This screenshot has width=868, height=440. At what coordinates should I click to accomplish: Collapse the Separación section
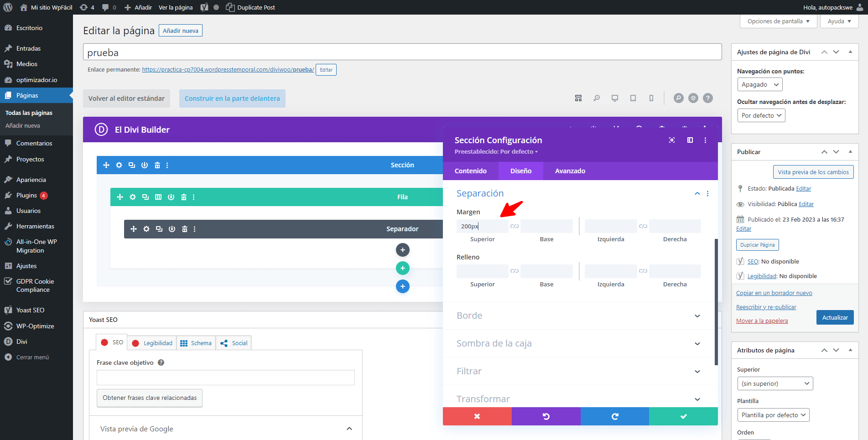coord(697,194)
